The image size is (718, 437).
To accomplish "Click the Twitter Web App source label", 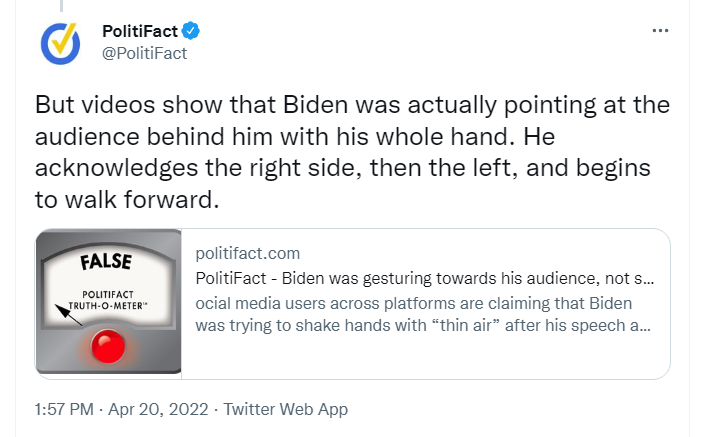I will coord(285,409).
